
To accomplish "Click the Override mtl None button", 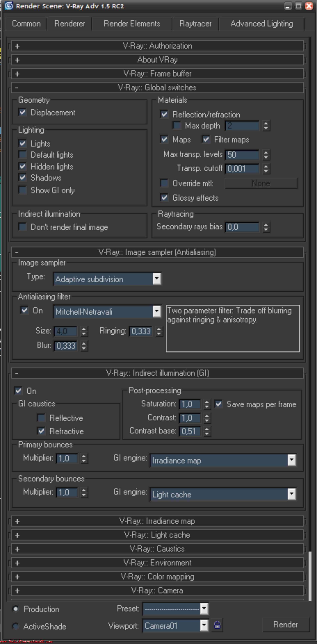I will click(x=261, y=183).
